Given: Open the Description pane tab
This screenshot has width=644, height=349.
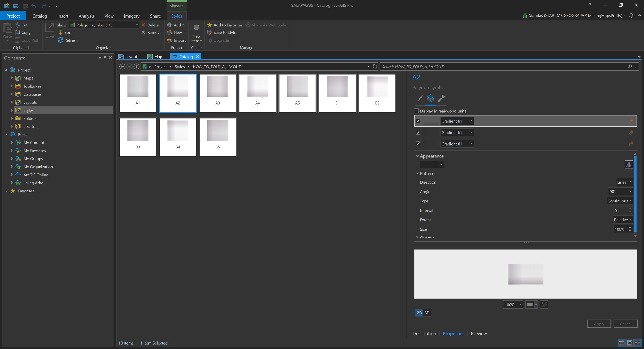Looking at the screenshot, I should (424, 333).
